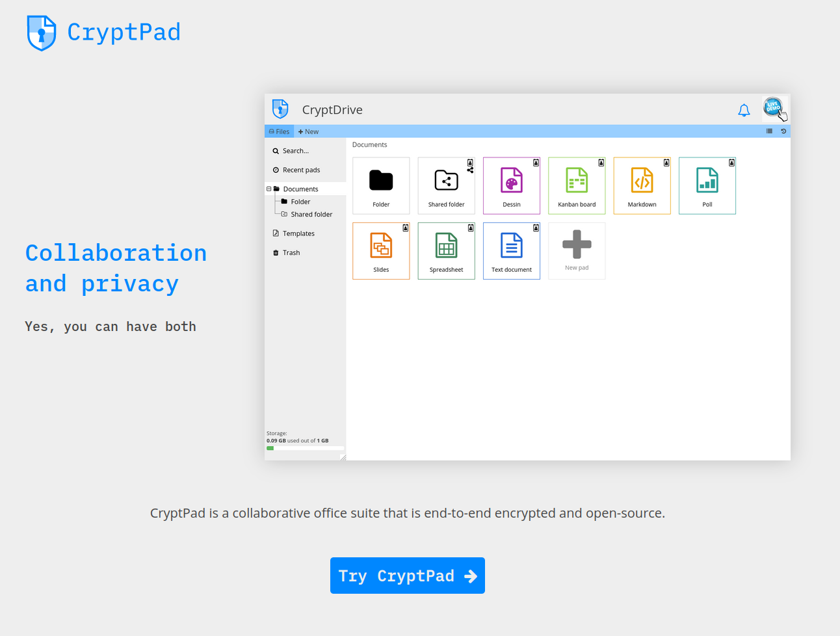Click the storage usage progress bar
The width and height of the screenshot is (840, 636).
[305, 448]
